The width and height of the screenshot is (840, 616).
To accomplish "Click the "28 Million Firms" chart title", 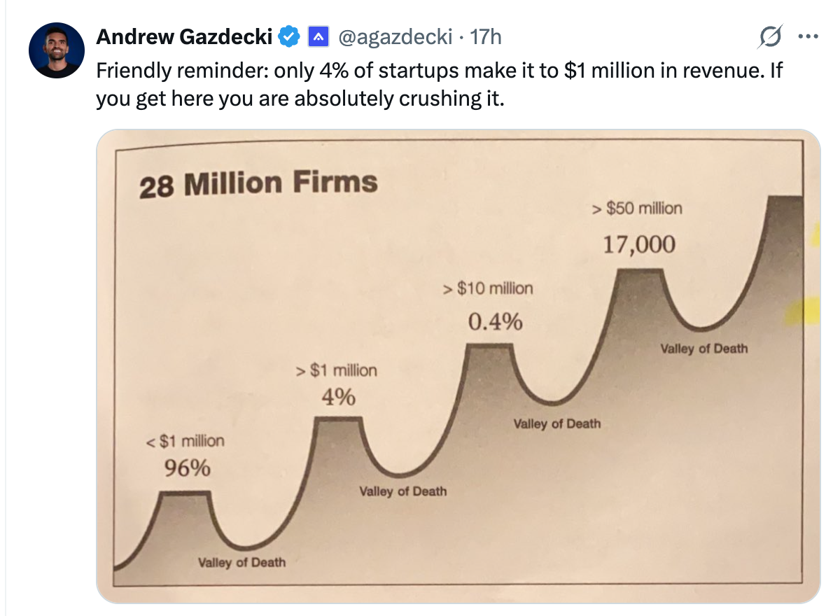I will pyautogui.click(x=258, y=184).
